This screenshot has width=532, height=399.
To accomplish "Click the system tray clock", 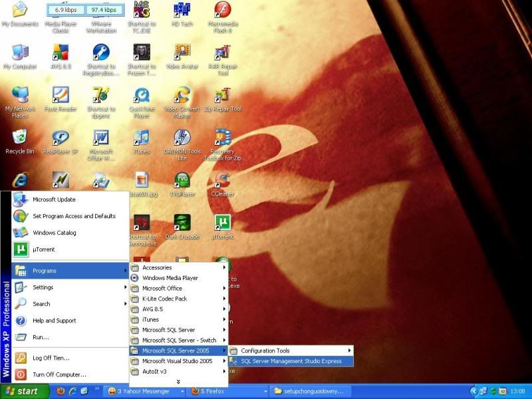I will tap(518, 392).
